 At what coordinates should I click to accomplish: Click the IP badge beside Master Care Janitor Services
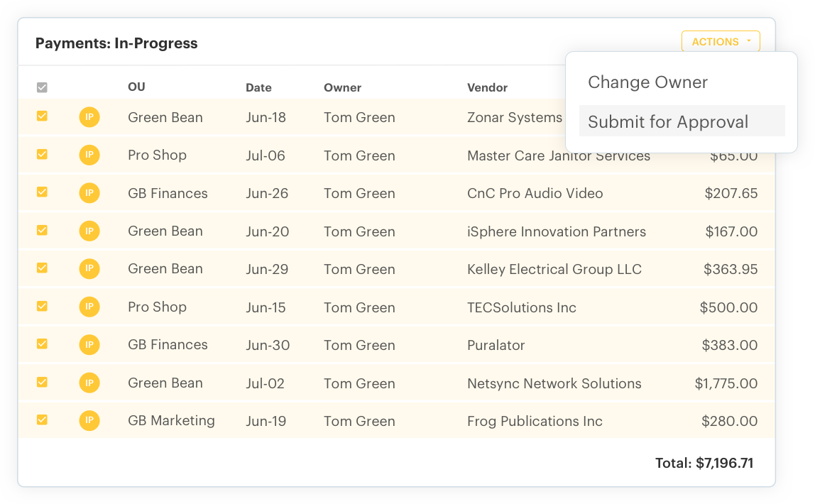pos(89,155)
